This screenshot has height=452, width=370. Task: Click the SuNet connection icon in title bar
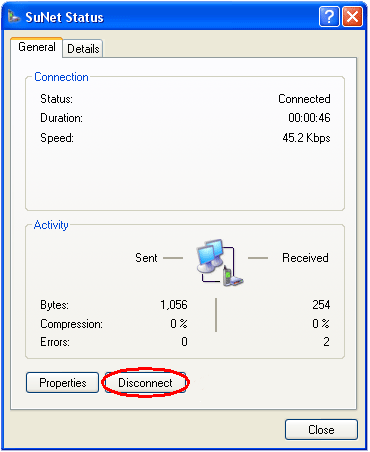point(14,16)
